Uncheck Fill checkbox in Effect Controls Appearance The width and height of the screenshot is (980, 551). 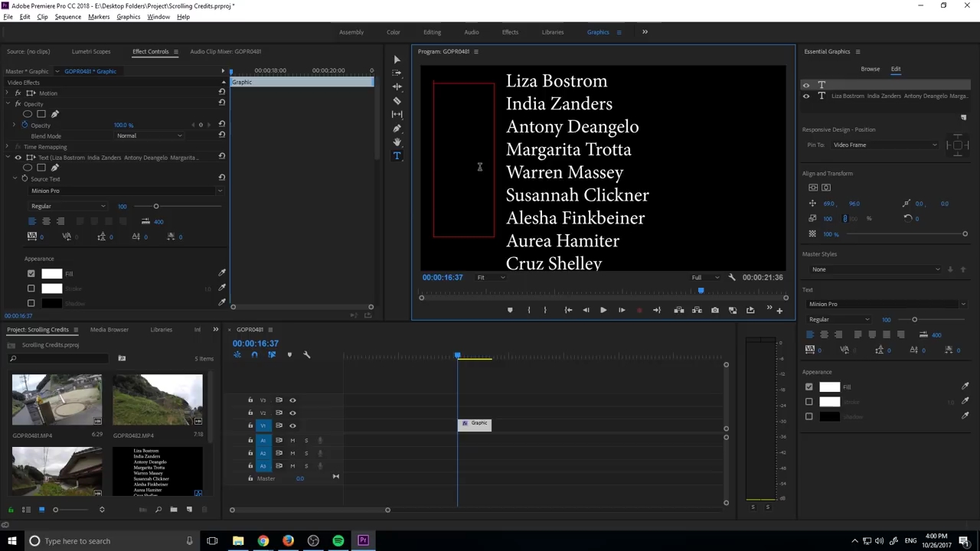pos(31,273)
